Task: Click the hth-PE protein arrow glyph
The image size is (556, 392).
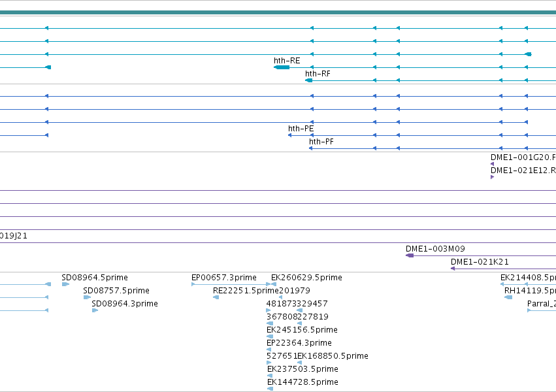Action: (x=289, y=135)
